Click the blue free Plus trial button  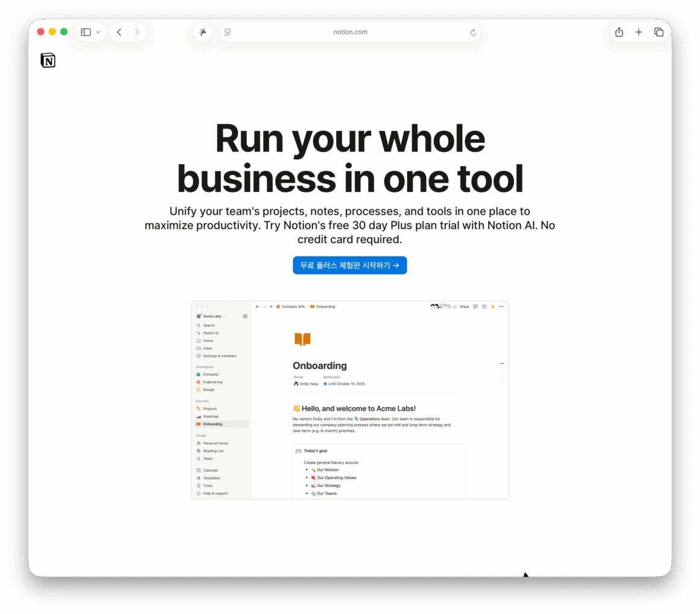pos(350,265)
